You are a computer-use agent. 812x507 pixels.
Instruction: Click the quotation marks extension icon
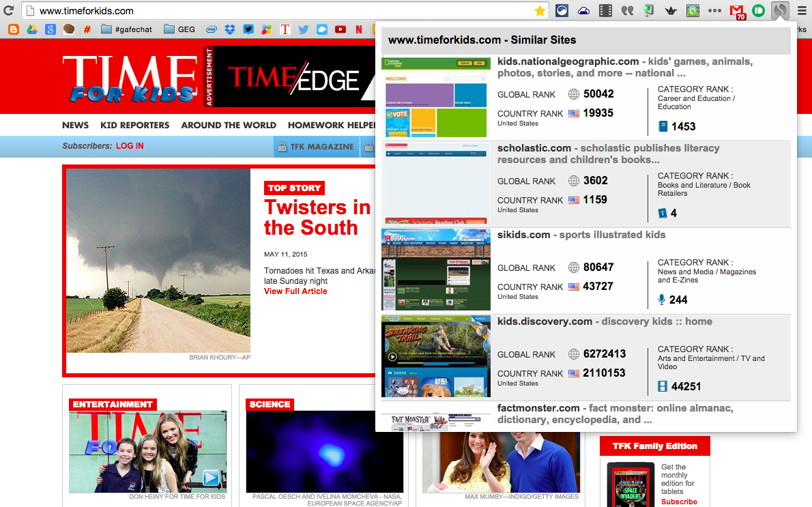point(628,11)
